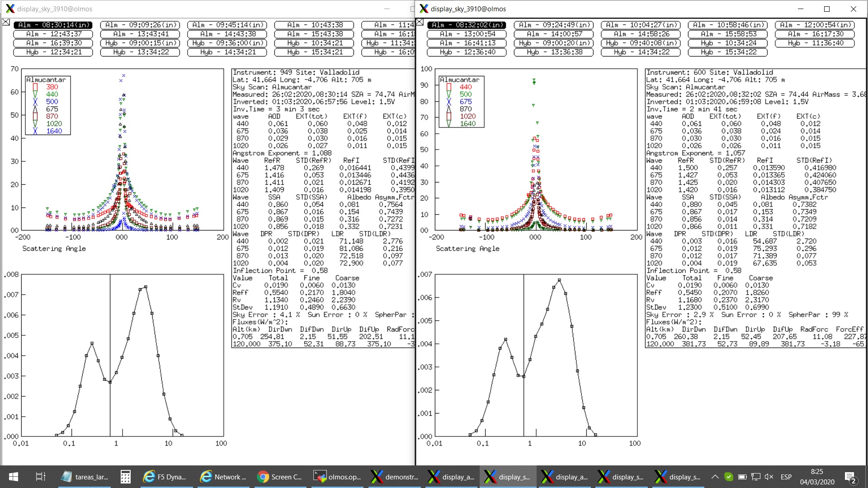
Task: Select Alm 12:00:54(in) scan in right window
Action: click(815, 25)
